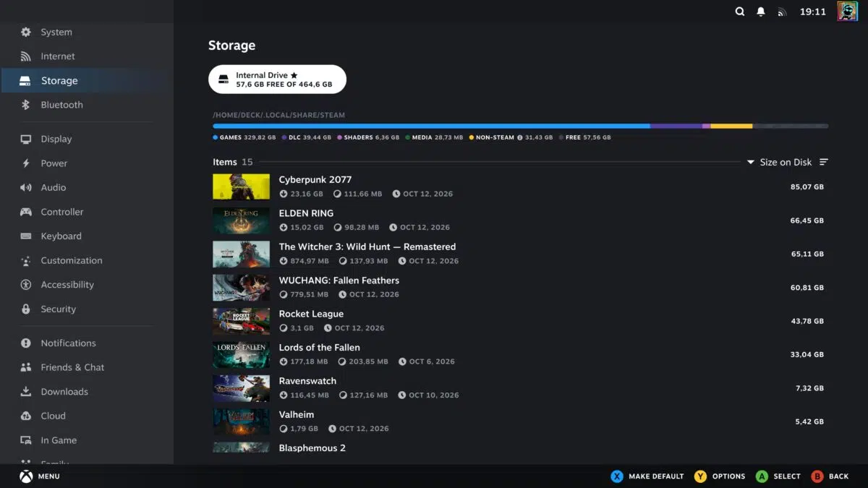Click Cyberpunk 2077 size 85,07 GB

[807, 187]
